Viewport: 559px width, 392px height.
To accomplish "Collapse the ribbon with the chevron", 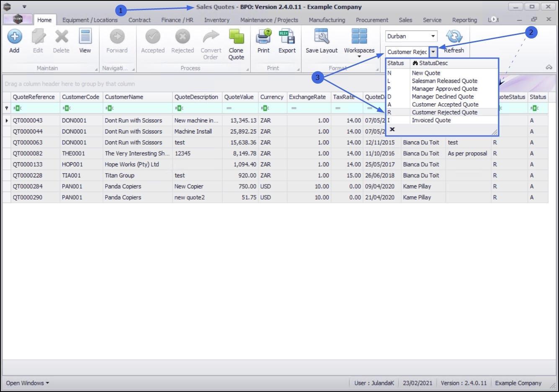I will [x=549, y=67].
